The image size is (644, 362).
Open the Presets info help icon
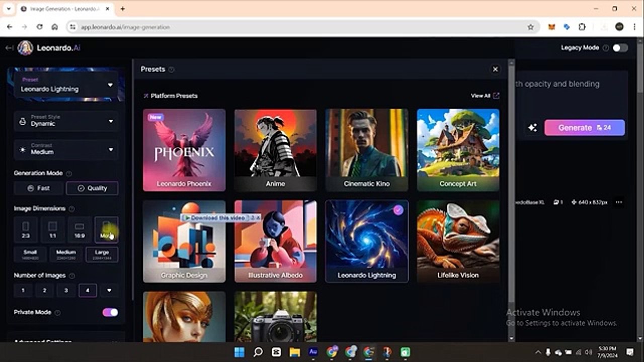point(172,69)
